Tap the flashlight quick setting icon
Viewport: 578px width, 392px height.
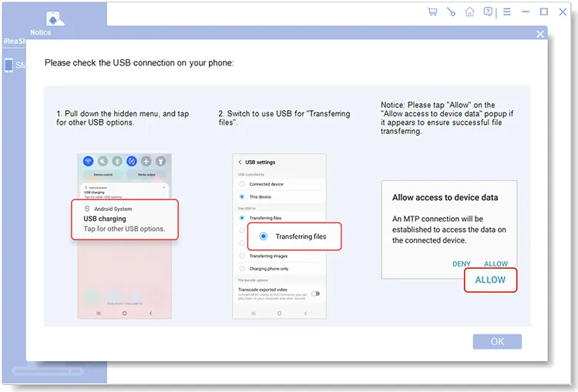coord(160,161)
